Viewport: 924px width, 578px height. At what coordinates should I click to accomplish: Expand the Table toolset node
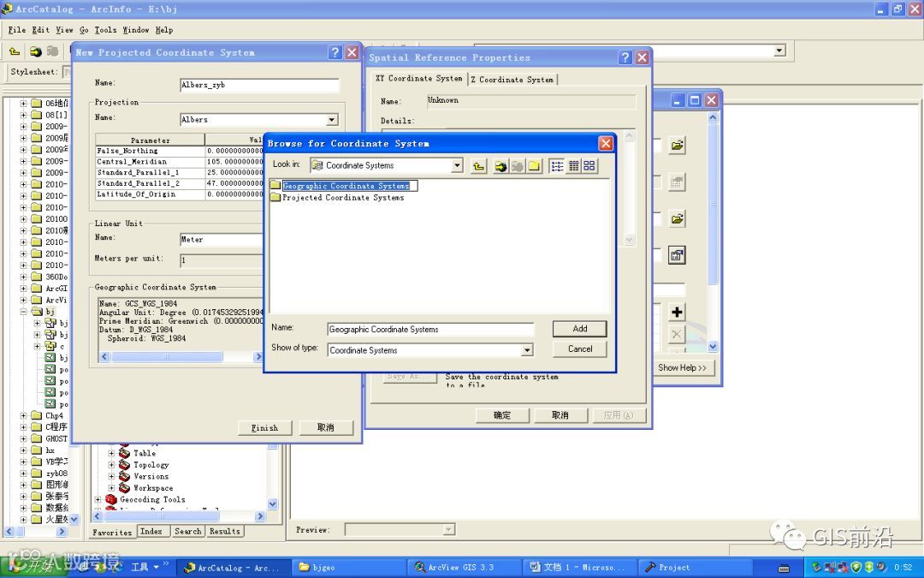pos(111,454)
